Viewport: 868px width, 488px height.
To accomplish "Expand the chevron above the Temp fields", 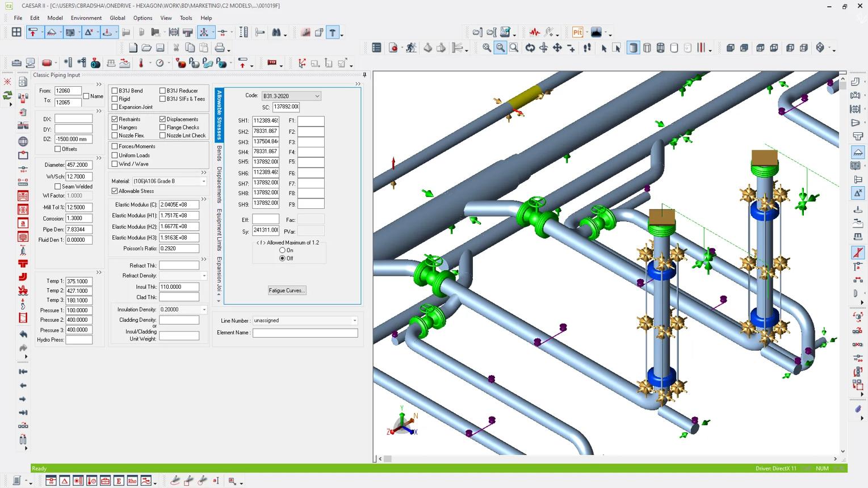I will 99,272.
